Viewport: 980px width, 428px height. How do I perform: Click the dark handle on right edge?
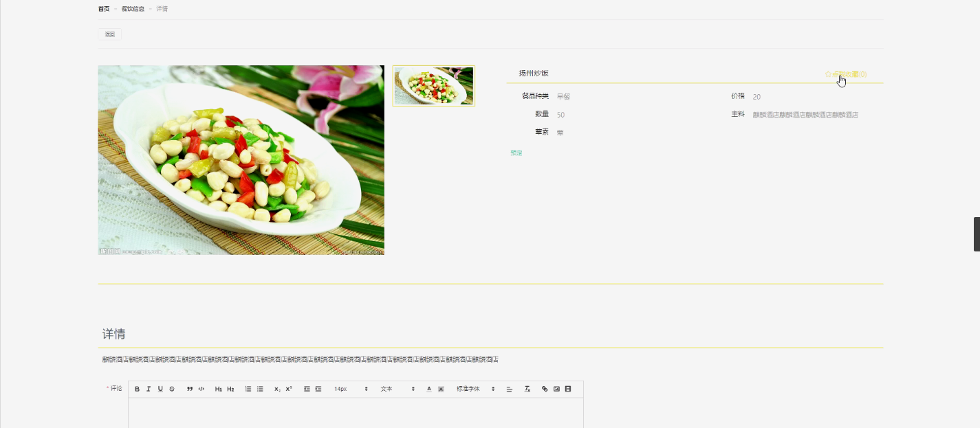(x=977, y=234)
